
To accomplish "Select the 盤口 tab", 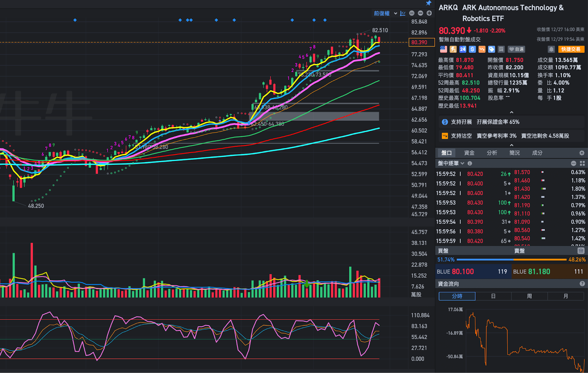I will (446, 153).
